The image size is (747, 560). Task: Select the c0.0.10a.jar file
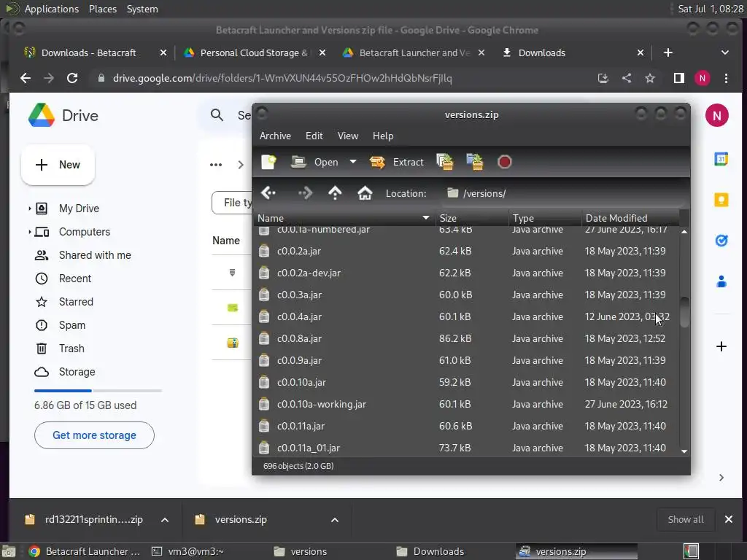(x=466, y=382)
